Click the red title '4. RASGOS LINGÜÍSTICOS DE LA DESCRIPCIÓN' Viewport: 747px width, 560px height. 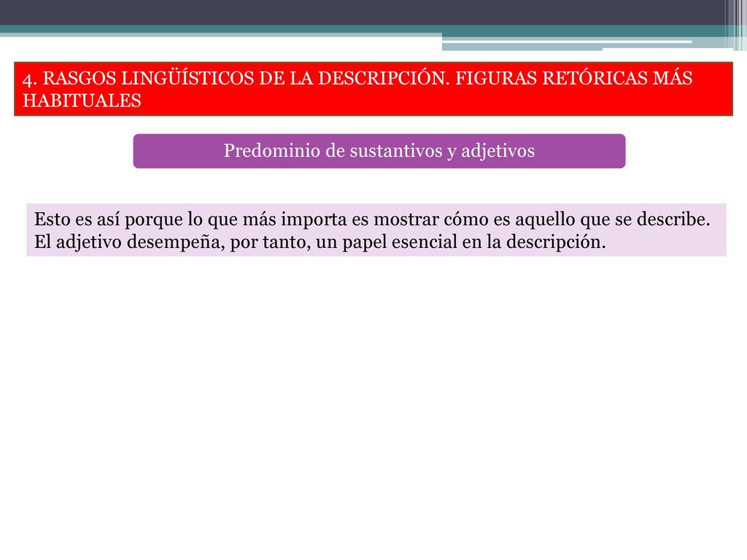(x=373, y=89)
